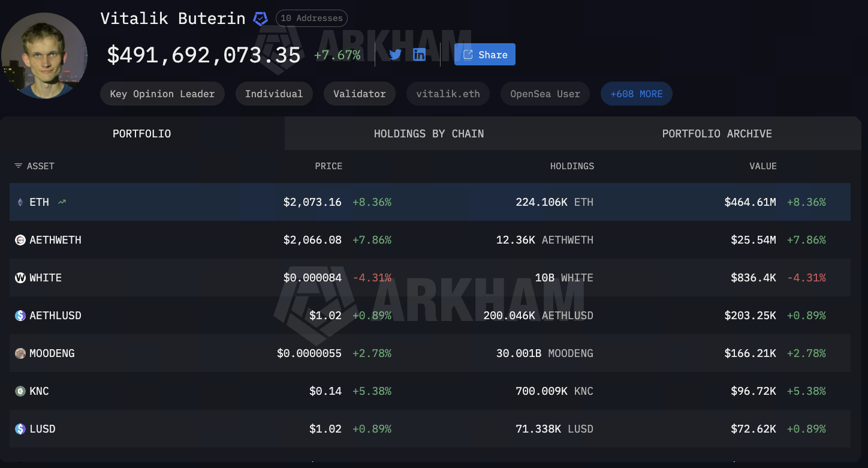Viewport: 868px width, 468px height.
Task: Select the Individual tag
Action: pos(274,94)
